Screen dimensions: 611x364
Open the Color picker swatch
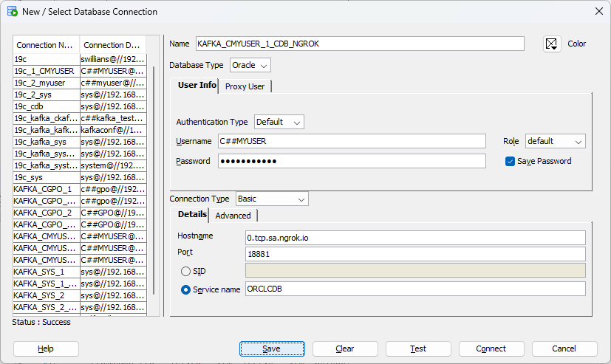click(x=552, y=44)
